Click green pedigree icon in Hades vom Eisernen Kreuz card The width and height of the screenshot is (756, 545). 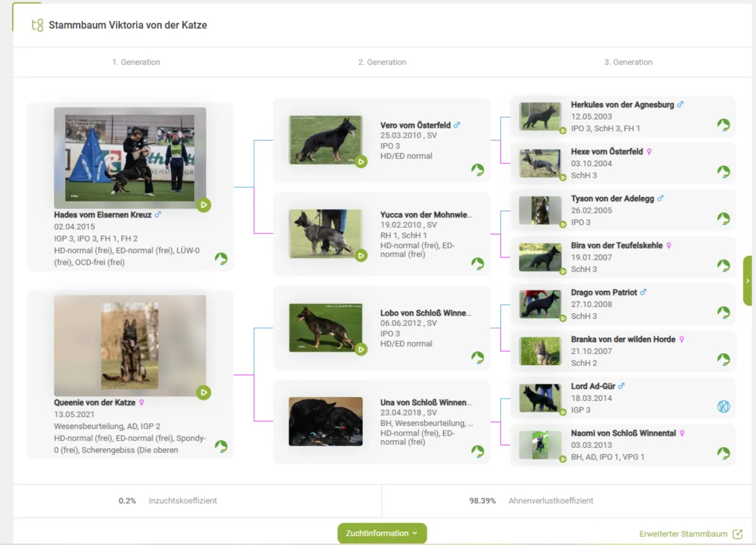(221, 258)
